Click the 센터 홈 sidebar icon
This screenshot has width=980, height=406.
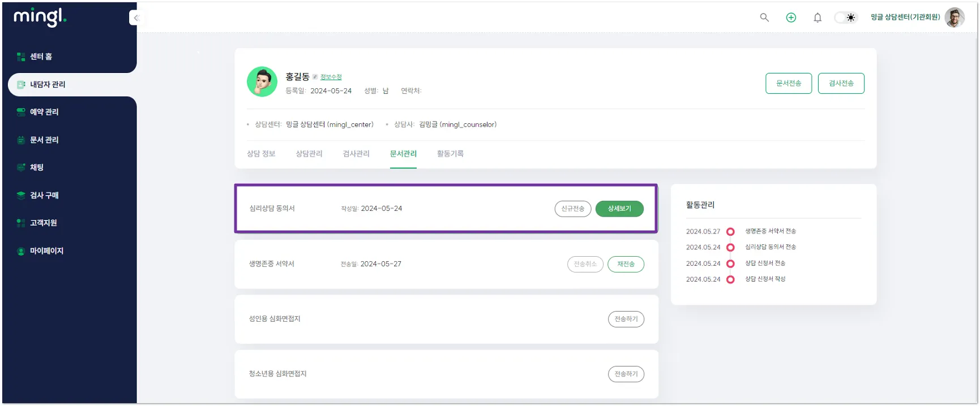click(21, 57)
